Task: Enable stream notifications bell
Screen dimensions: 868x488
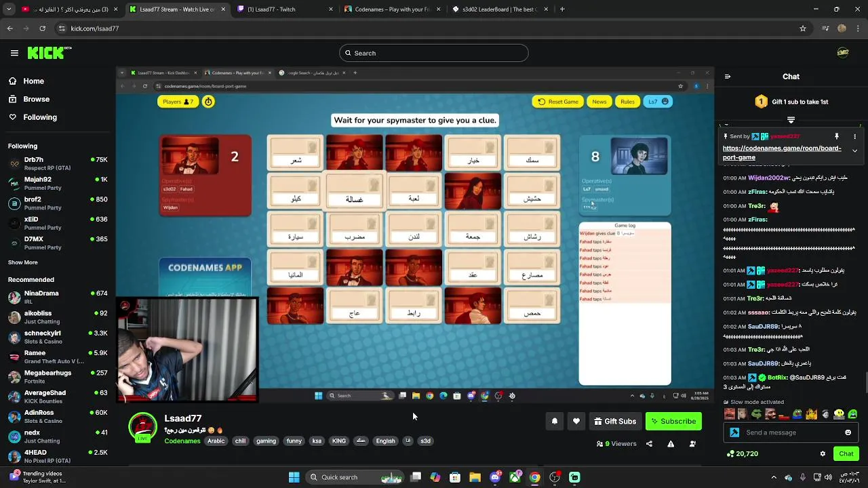Action: (555, 422)
